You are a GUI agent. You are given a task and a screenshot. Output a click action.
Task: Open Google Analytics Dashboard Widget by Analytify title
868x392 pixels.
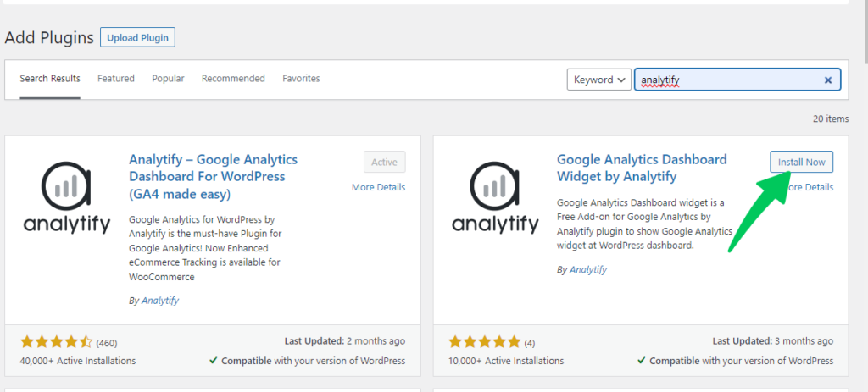pos(642,168)
